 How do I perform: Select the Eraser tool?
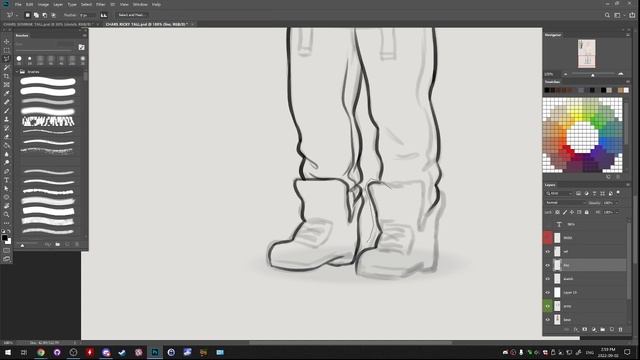click(x=7, y=137)
